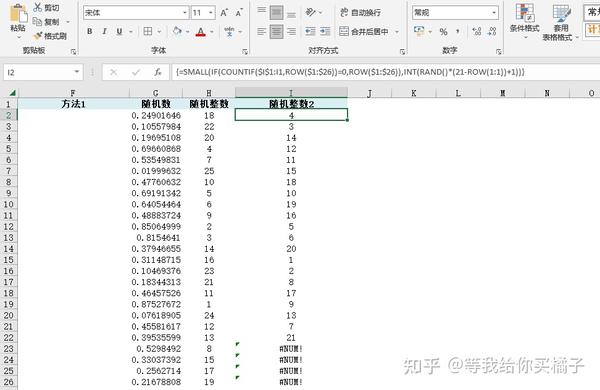Toggle Bold formatting

coord(90,31)
